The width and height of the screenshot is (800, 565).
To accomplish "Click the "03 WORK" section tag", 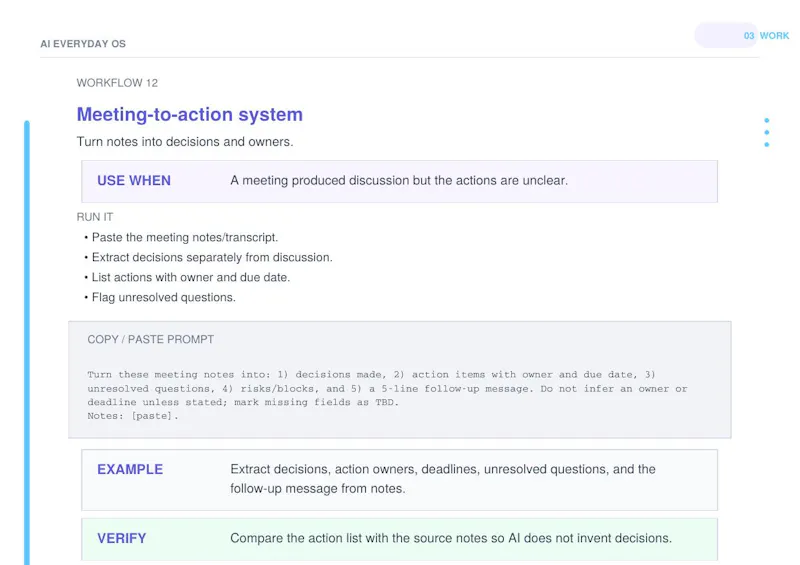I will [766, 36].
